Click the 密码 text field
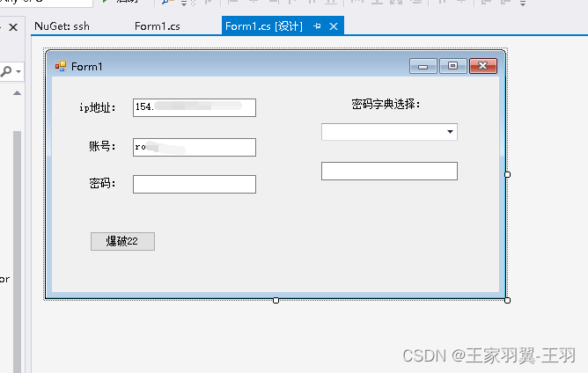588x373 pixels. [x=195, y=184]
